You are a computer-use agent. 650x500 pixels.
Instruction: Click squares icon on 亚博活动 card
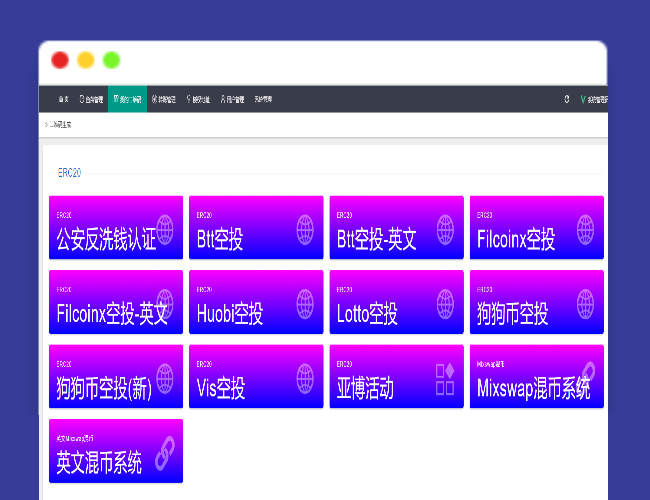[x=445, y=379]
